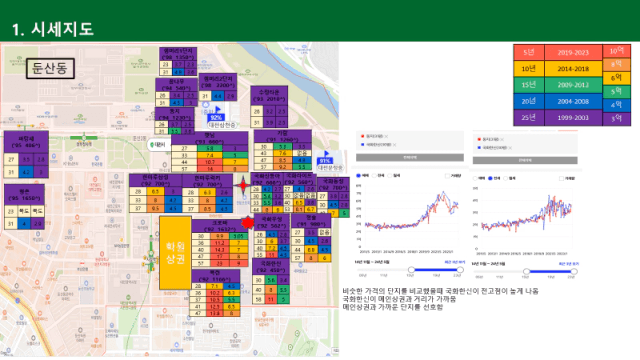Screen dimensions: 640x360
Task: Click the gray bar button under the 매매 chart legend
Action: [410, 157]
